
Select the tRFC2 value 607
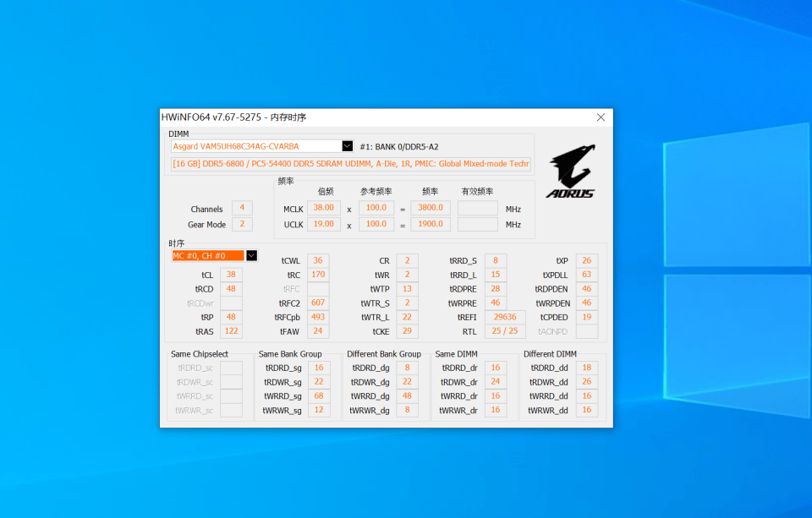317,303
